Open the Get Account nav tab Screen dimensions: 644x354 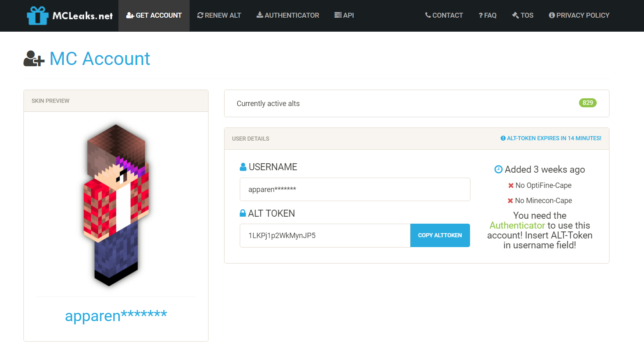click(x=154, y=16)
